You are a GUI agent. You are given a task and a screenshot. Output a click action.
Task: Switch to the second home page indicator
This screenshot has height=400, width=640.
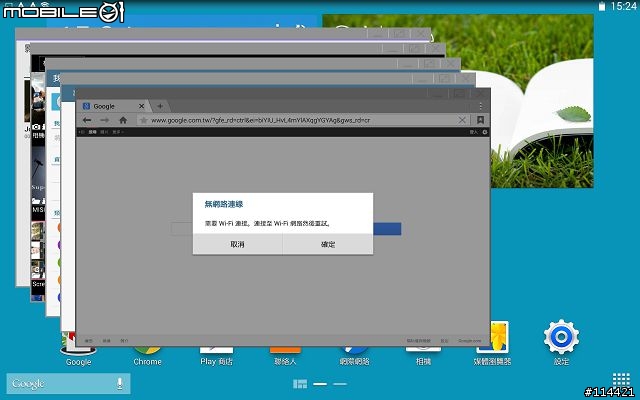point(320,384)
